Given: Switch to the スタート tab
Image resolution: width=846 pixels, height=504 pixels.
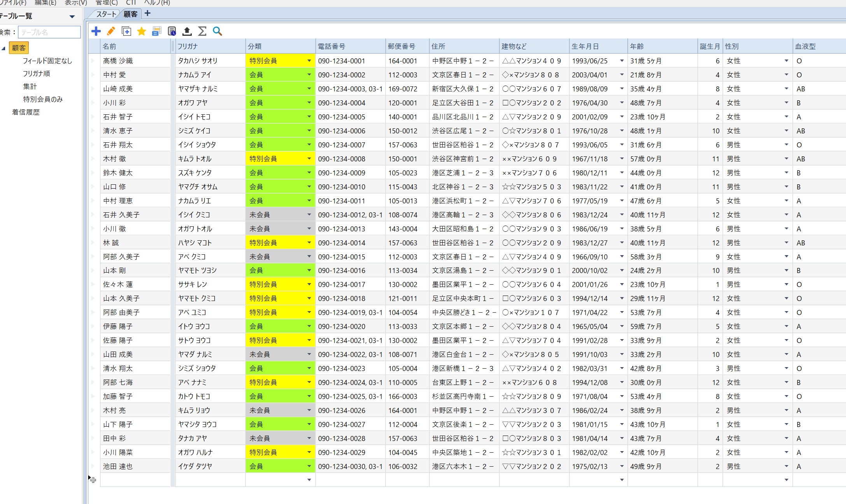Looking at the screenshot, I should (106, 14).
